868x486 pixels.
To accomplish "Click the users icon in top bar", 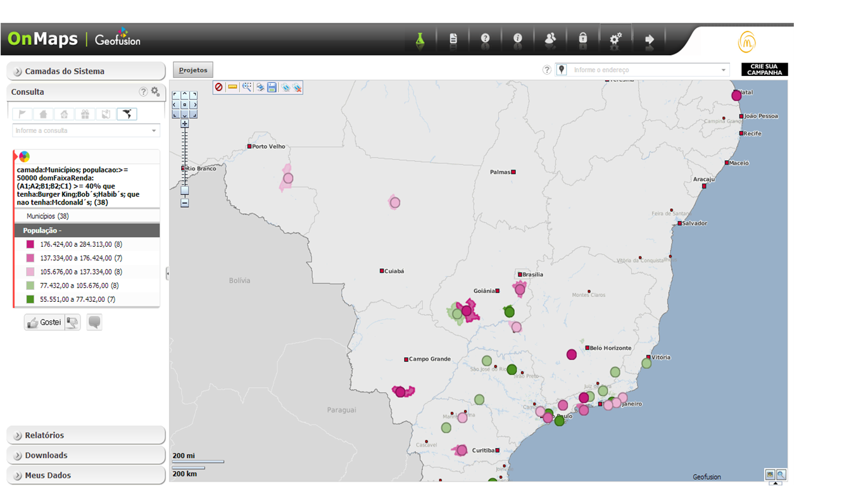I will pos(550,39).
